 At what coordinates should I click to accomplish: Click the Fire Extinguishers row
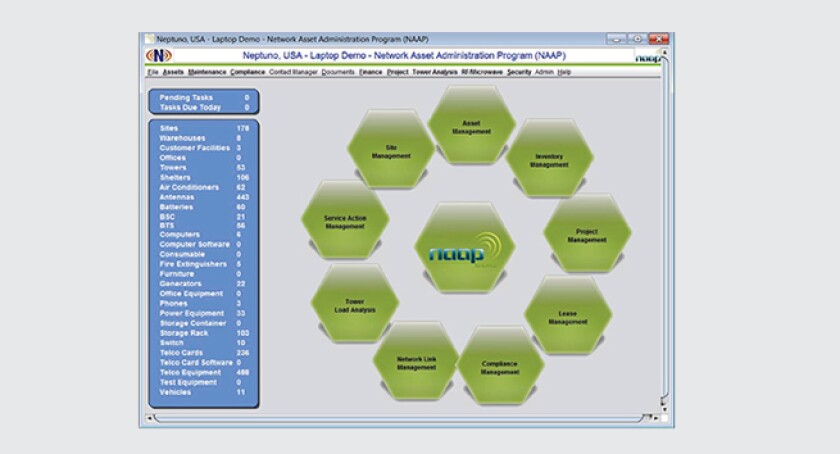(x=204, y=264)
